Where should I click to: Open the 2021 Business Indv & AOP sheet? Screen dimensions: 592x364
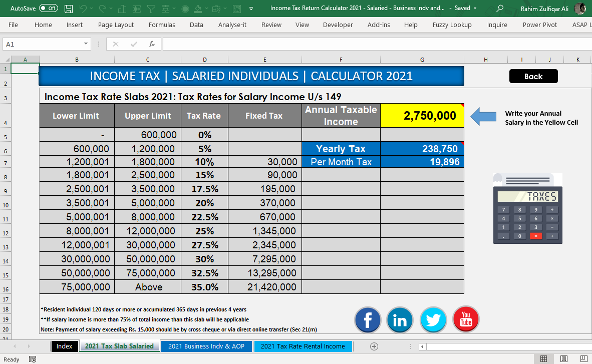206,346
